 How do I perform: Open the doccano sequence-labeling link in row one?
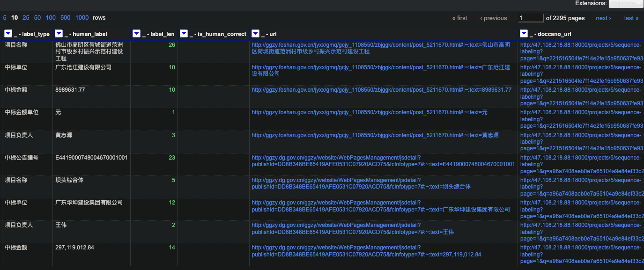coord(581,44)
